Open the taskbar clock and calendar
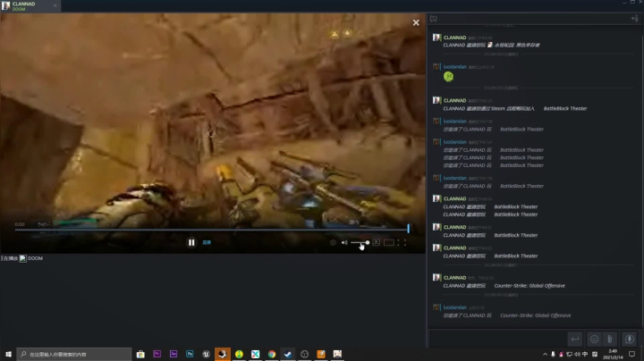 [x=613, y=355]
